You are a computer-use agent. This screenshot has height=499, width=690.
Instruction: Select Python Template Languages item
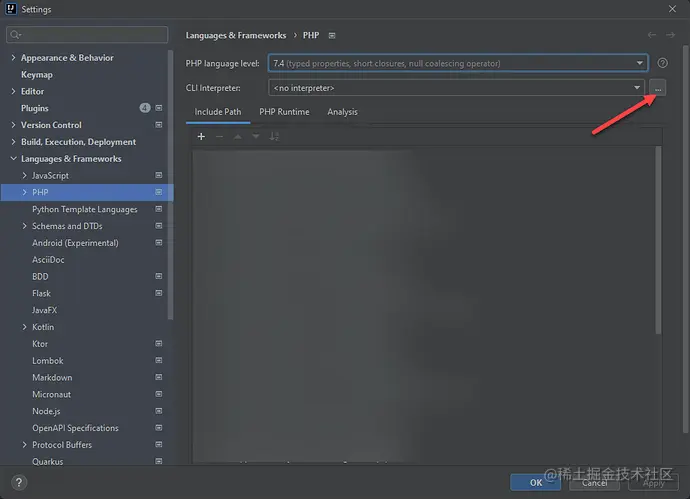tap(84, 209)
